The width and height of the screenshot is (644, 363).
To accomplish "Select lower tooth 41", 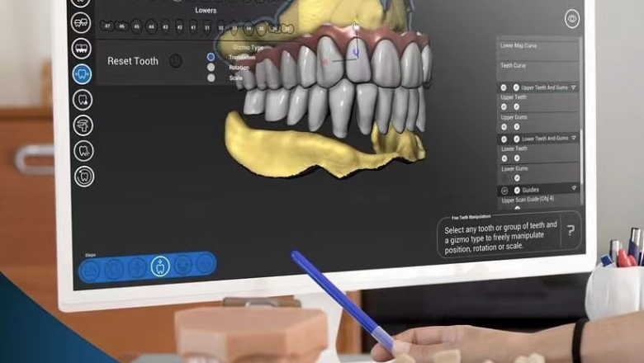I will pos(193,27).
